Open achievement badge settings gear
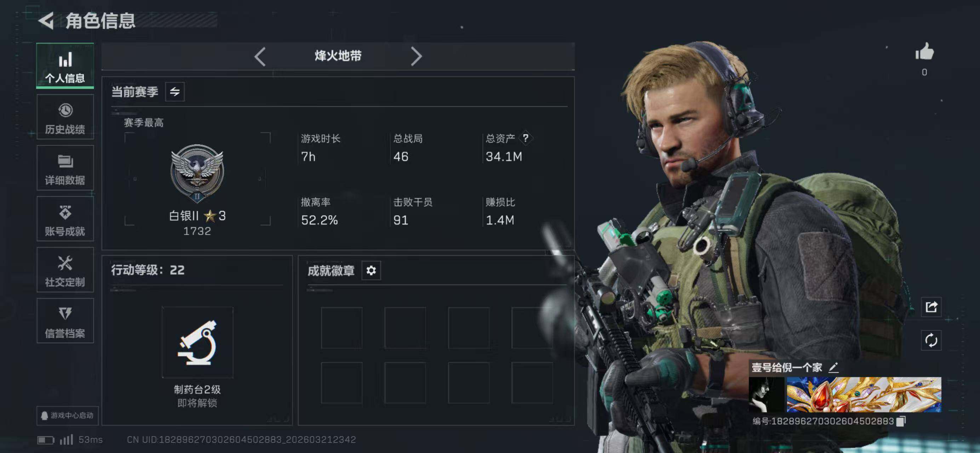 371,270
